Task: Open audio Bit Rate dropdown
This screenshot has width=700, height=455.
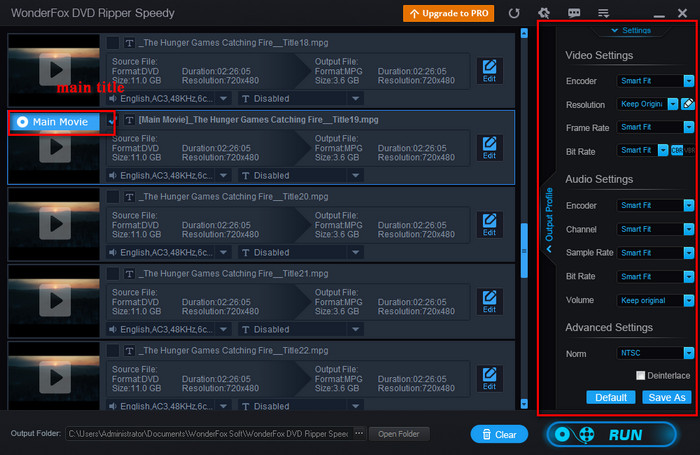Action: point(689,276)
